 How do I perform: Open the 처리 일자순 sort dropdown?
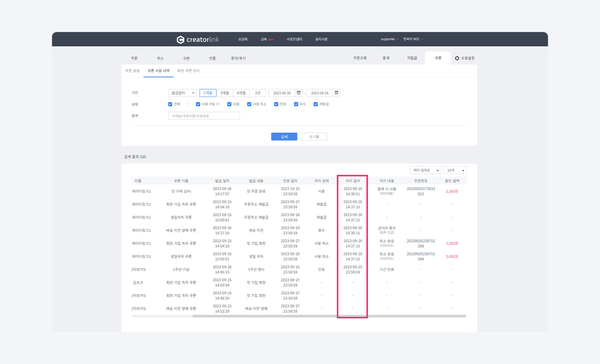426,170
